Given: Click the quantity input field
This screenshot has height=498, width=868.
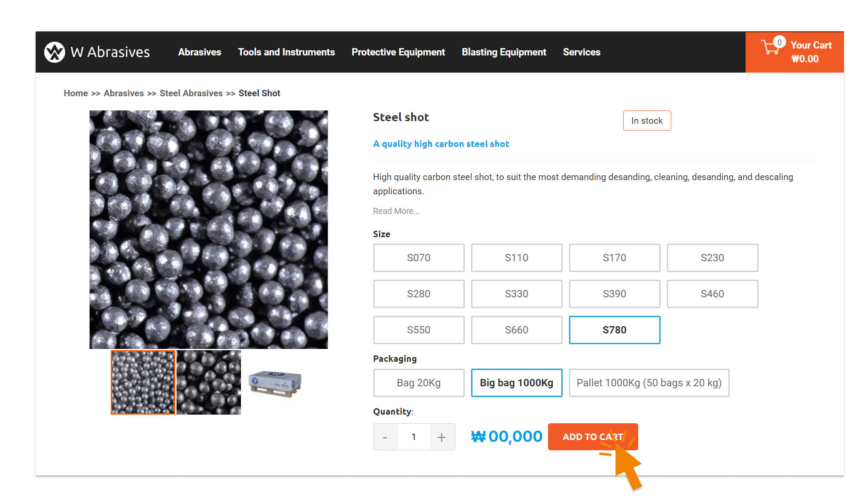Looking at the screenshot, I should click(414, 437).
